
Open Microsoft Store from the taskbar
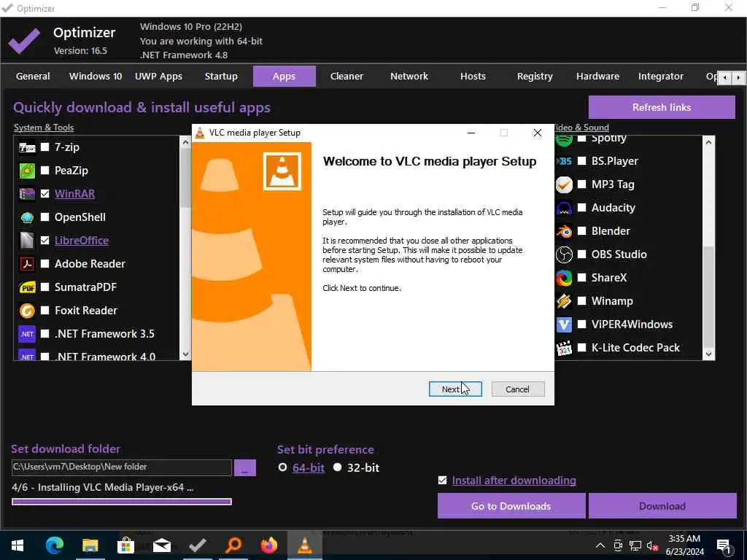point(125,545)
